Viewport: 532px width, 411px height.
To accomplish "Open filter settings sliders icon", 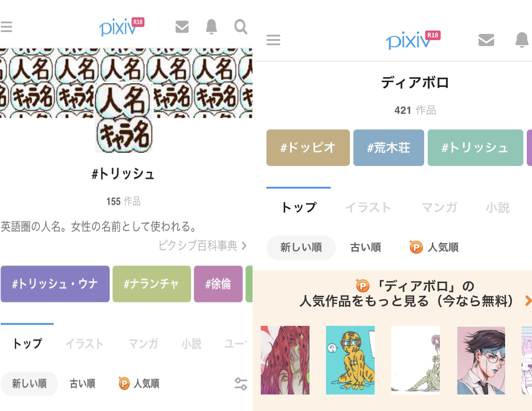I will (240, 384).
